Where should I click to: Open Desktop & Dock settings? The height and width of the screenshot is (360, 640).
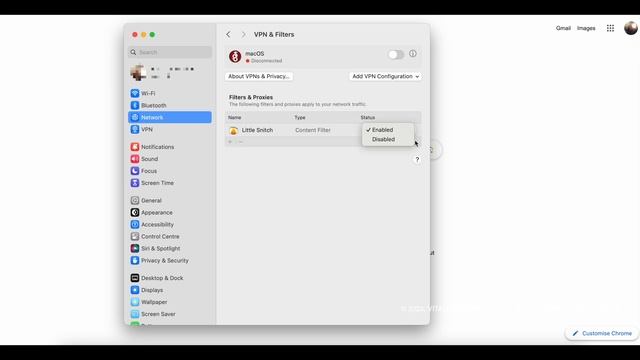(x=170, y=278)
